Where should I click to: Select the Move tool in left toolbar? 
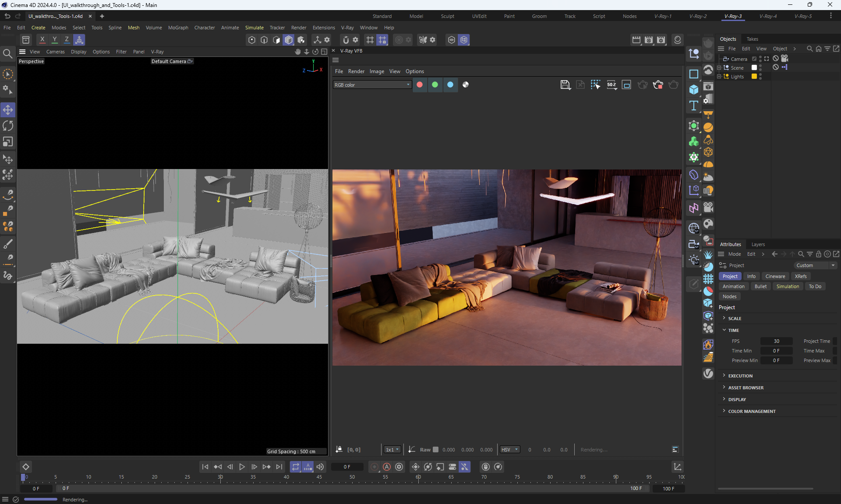8,110
